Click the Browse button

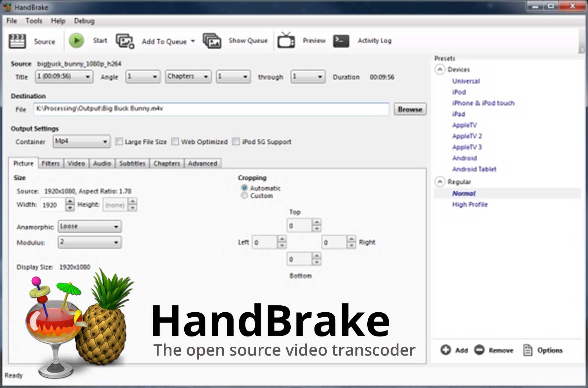pyautogui.click(x=410, y=109)
